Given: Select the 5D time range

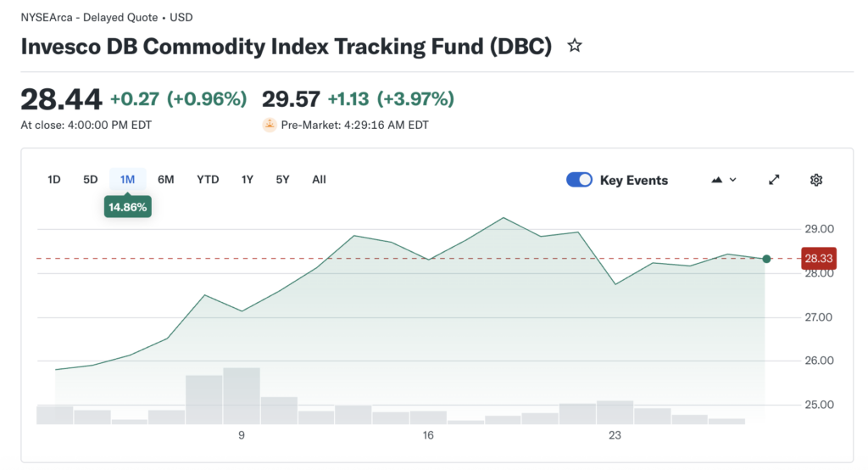Looking at the screenshot, I should 90,180.
